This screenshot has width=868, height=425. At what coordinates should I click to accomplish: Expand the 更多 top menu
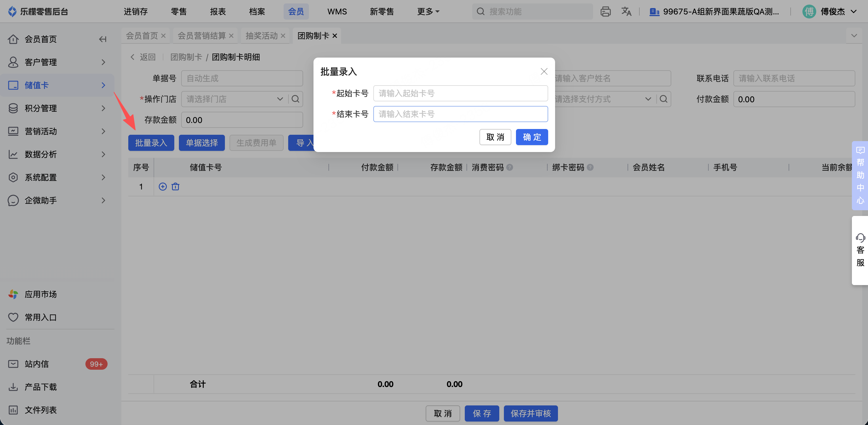[428, 12]
